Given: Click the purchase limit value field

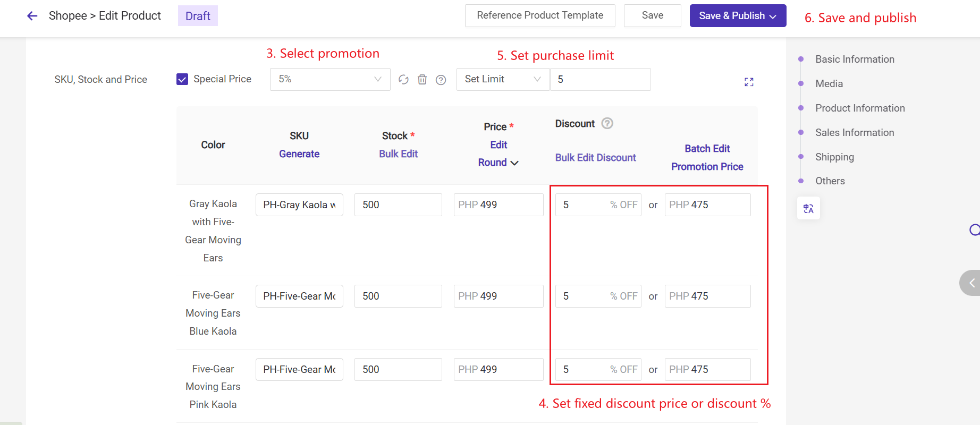Looking at the screenshot, I should [x=600, y=79].
